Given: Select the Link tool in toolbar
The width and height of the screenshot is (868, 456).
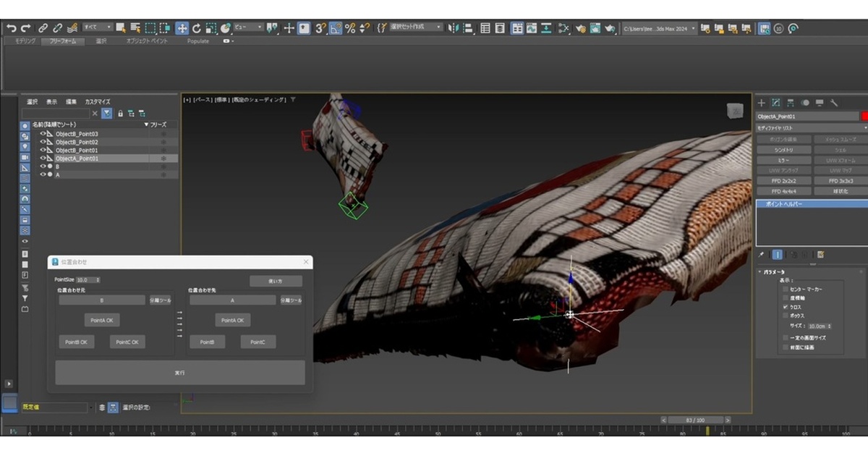Looking at the screenshot, I should (x=43, y=28).
